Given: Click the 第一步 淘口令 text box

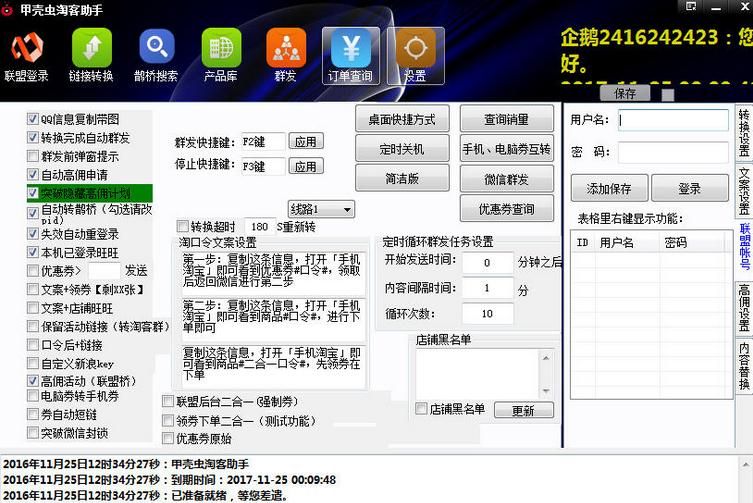Looking at the screenshot, I should click(272, 272).
